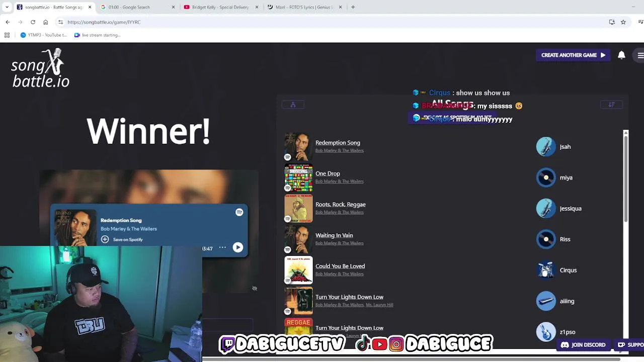644x362 pixels.
Task: Bookmark this page with the star icon
Action: tap(623, 22)
